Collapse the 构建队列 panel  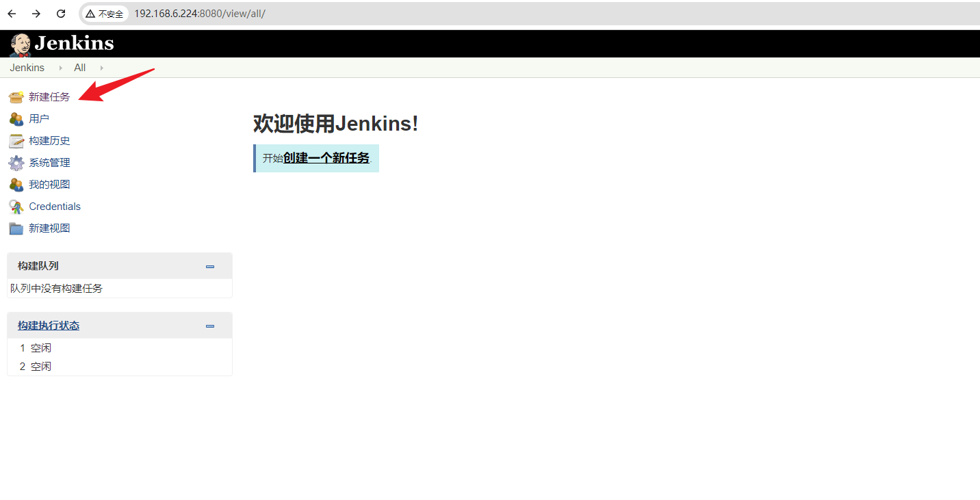click(210, 267)
